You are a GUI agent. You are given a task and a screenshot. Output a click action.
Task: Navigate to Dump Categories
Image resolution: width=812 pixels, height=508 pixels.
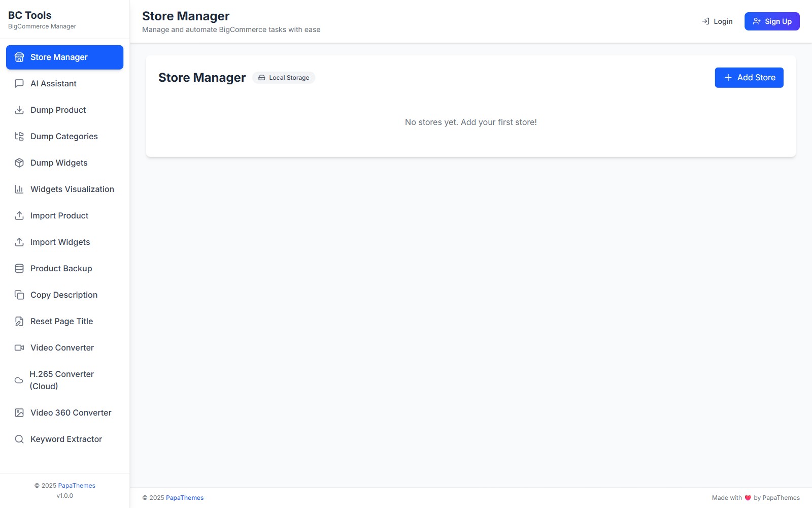click(x=64, y=137)
